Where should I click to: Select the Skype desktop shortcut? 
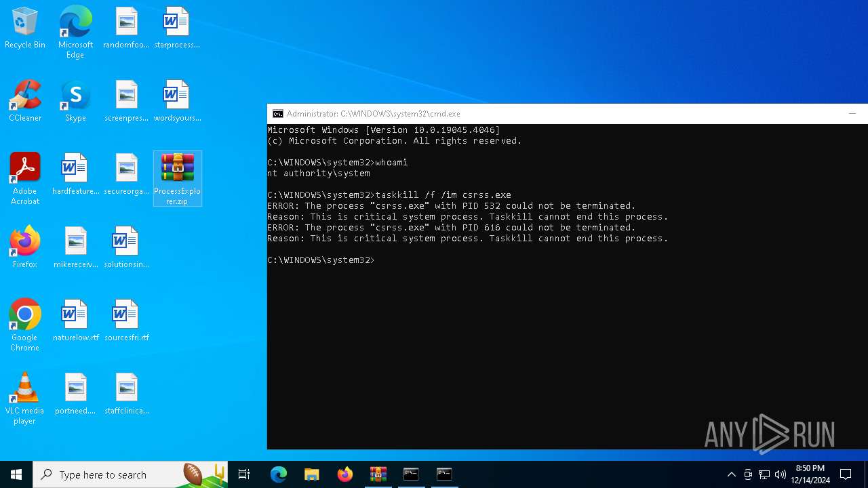click(75, 102)
